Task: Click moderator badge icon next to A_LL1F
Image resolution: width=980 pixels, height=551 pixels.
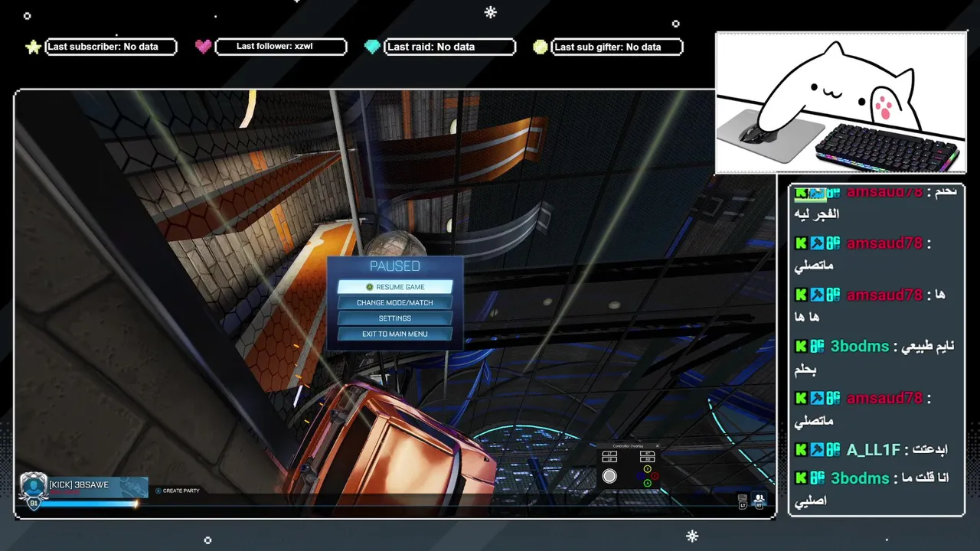Action: pyautogui.click(x=817, y=450)
